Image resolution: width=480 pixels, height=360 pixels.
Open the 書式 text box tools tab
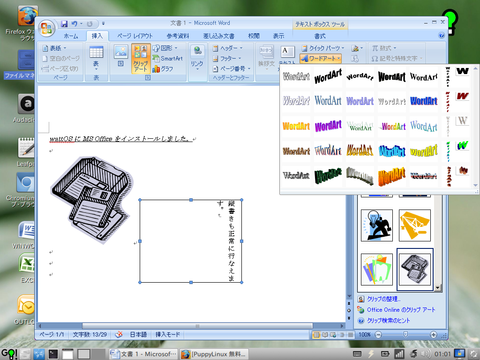click(x=320, y=36)
